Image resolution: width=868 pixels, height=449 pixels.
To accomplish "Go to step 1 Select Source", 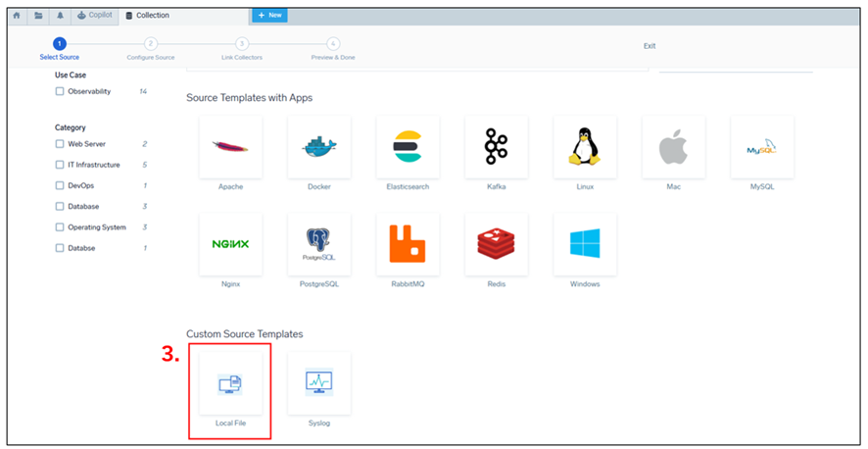I will 59,49.
